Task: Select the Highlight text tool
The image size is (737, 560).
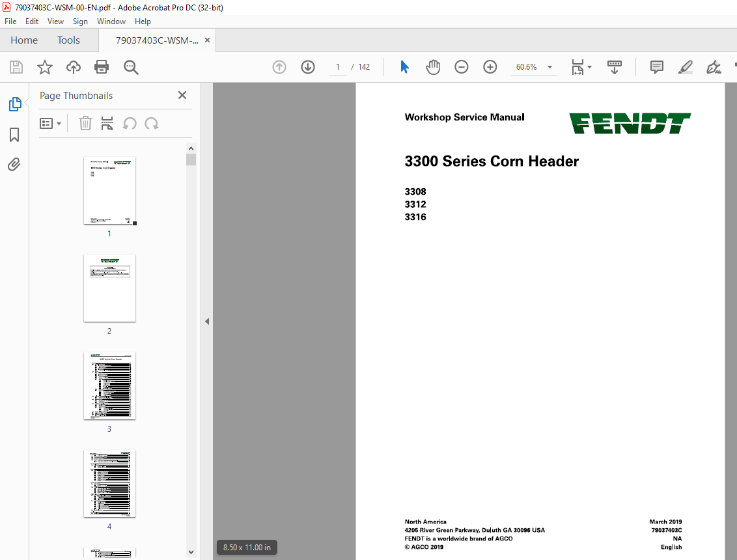Action: pyautogui.click(x=686, y=67)
